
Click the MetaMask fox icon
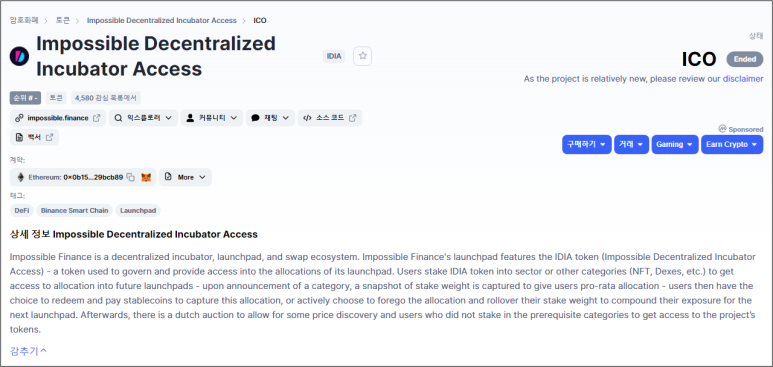point(146,177)
